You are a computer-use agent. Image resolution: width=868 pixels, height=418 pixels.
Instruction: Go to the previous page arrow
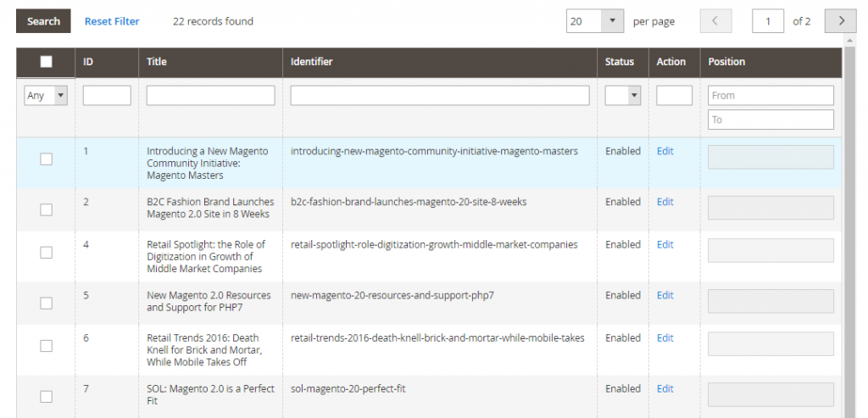(x=715, y=21)
